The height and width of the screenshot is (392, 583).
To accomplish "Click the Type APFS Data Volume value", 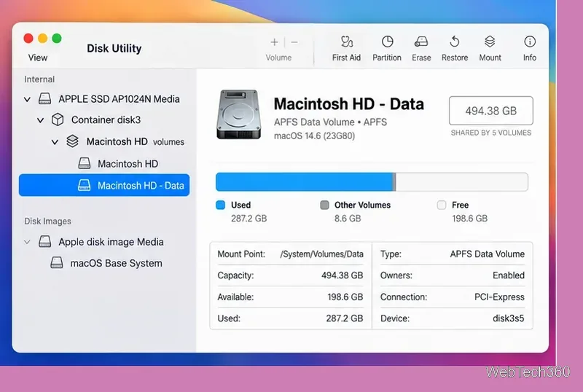I will click(x=487, y=254).
